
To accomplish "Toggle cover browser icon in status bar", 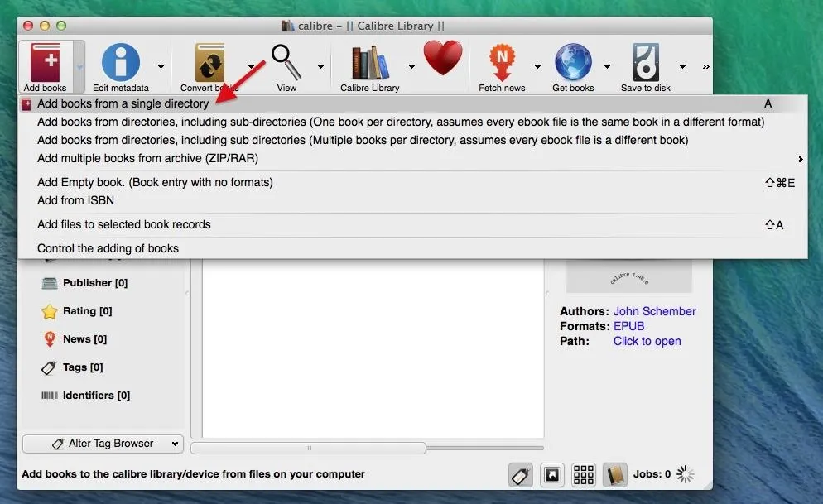I will [552, 475].
